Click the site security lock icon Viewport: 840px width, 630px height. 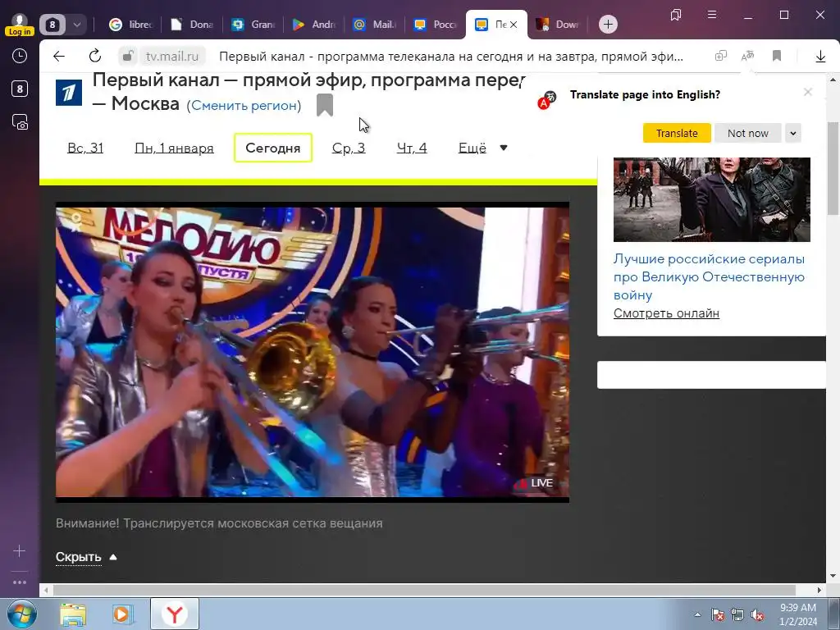pos(128,56)
